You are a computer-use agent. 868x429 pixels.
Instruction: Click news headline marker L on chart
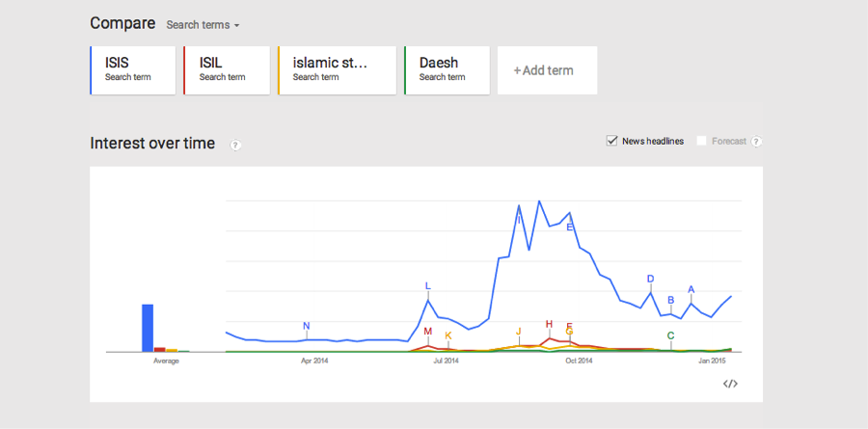click(428, 286)
